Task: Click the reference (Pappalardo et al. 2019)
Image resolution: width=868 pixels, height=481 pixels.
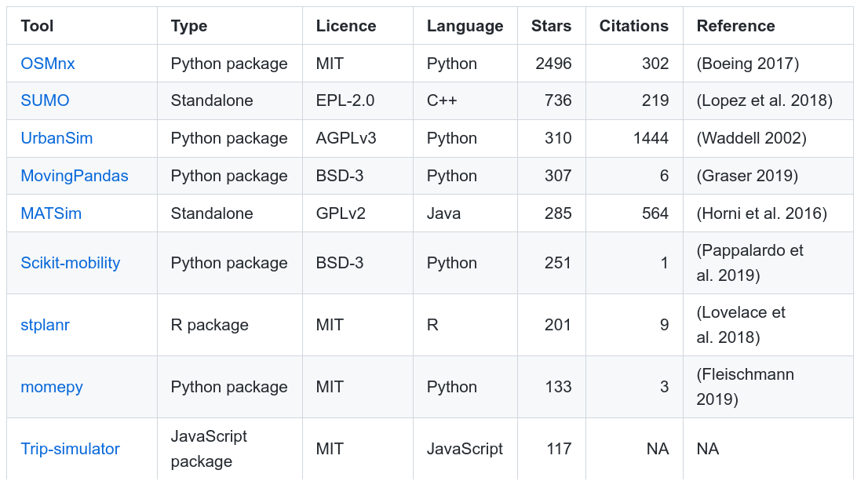Action: point(749,263)
